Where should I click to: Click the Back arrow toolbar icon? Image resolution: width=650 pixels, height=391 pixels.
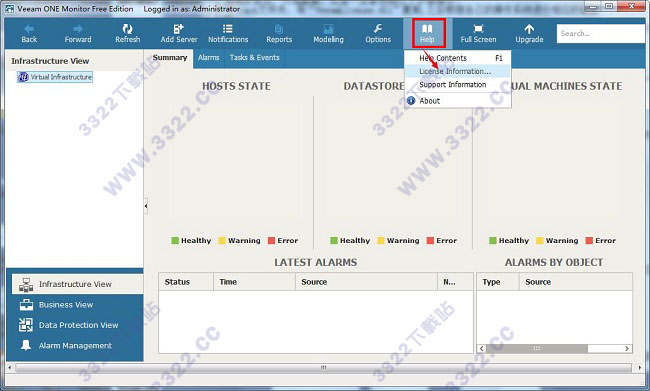[29, 29]
